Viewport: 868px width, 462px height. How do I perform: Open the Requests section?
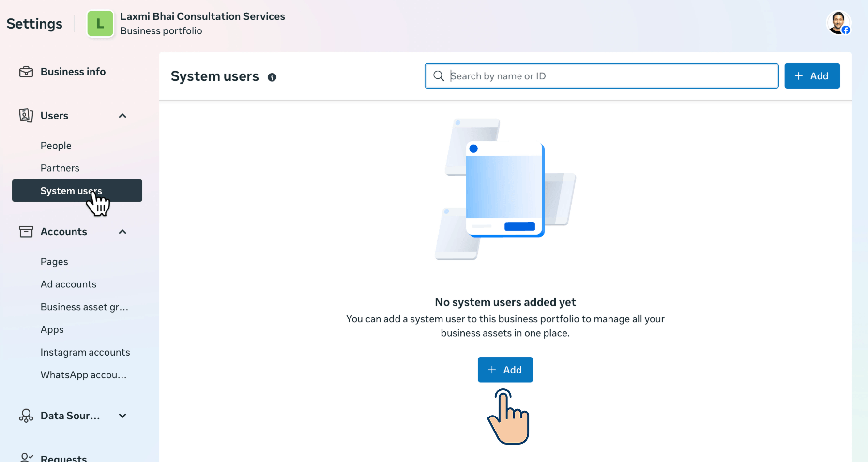(63, 458)
